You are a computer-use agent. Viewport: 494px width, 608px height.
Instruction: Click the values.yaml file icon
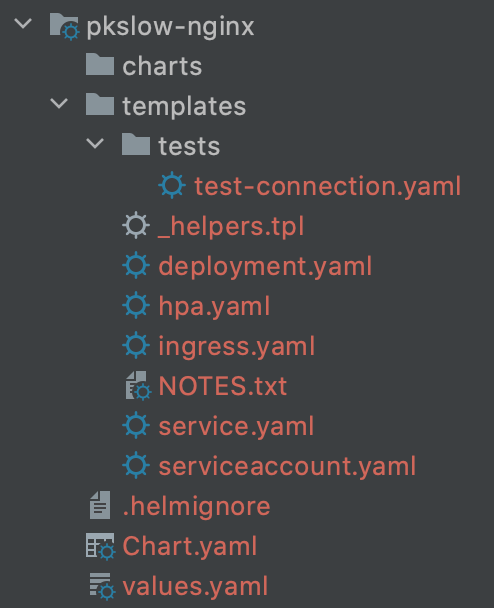(x=102, y=586)
